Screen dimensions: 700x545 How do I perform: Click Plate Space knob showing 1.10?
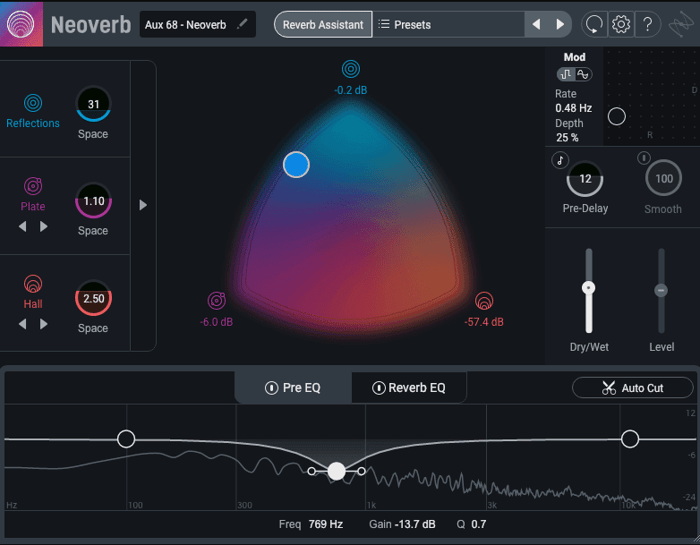click(93, 201)
